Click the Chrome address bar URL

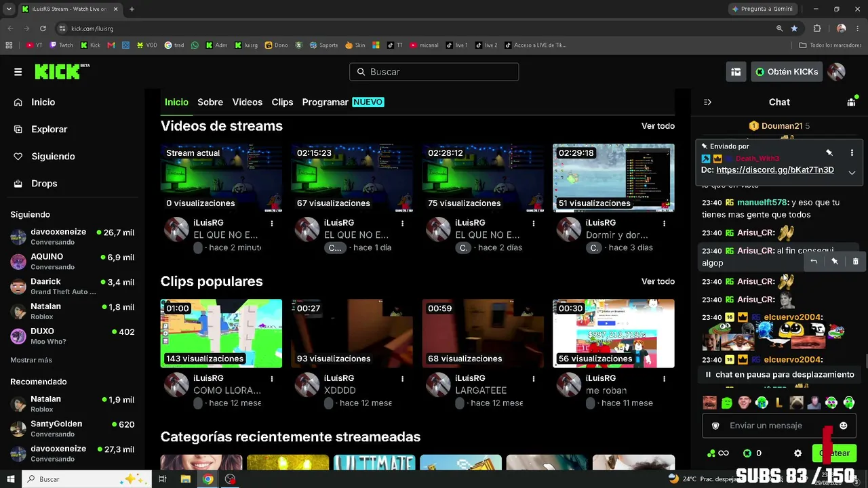[92, 28]
